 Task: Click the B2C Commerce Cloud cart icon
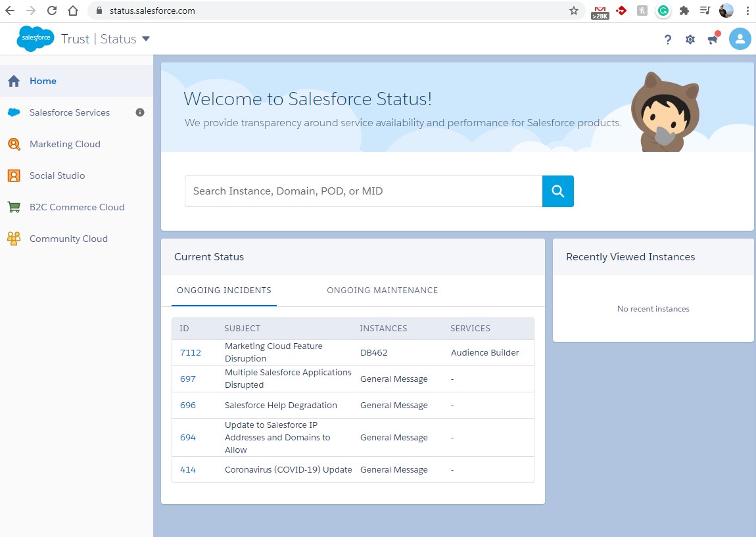(14, 207)
